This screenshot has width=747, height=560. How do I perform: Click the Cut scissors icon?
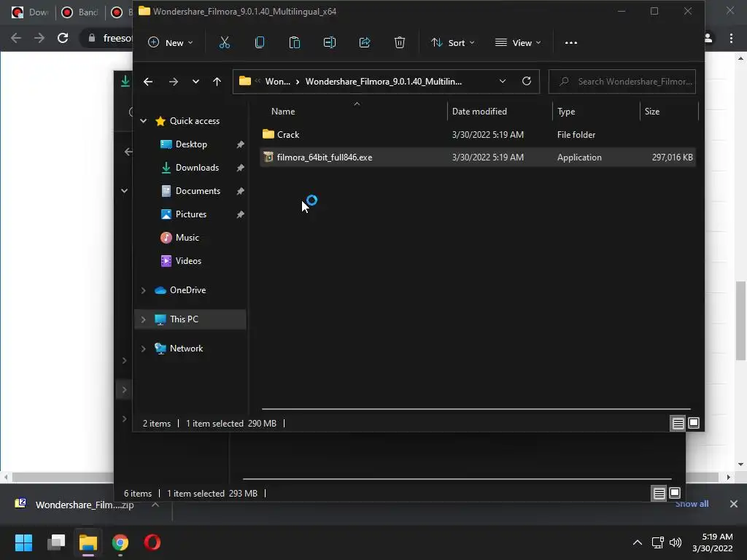pos(225,43)
